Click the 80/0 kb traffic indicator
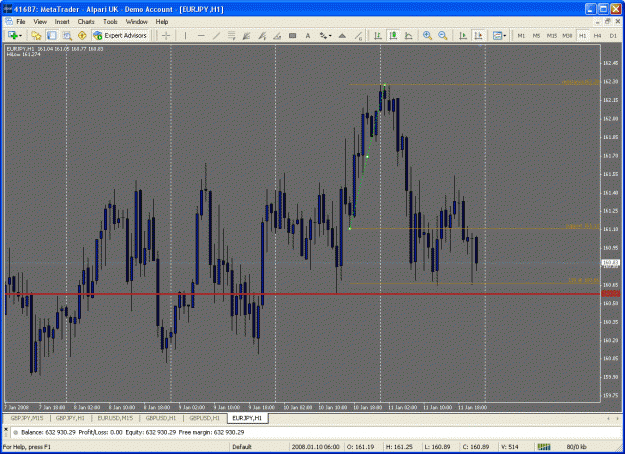Image resolution: width=625 pixels, height=454 pixels. (x=576, y=447)
